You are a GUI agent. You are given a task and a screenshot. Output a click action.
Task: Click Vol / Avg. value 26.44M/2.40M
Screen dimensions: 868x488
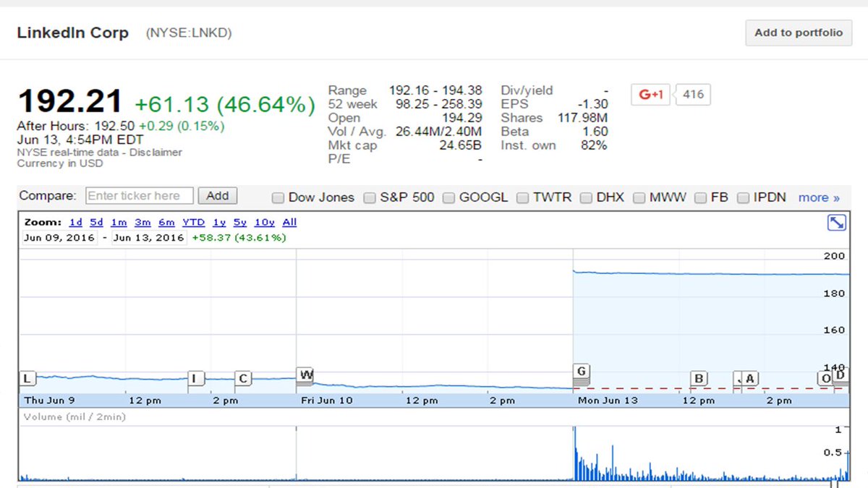point(438,132)
